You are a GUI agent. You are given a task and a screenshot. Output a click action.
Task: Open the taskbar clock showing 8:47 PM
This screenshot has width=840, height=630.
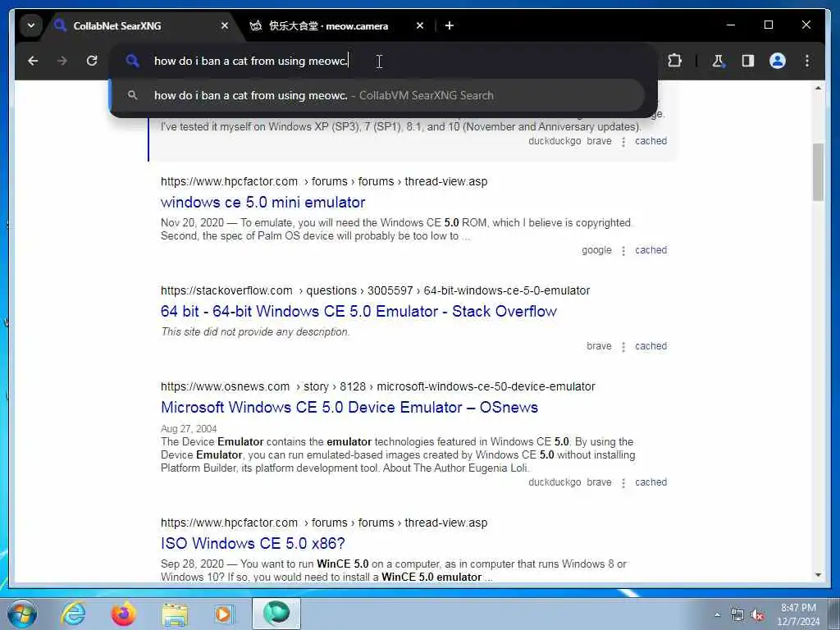click(x=798, y=614)
